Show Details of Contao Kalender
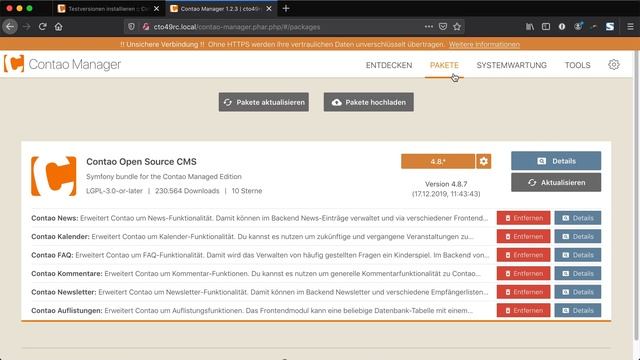This screenshot has height=360, width=640. pyautogui.click(x=578, y=236)
